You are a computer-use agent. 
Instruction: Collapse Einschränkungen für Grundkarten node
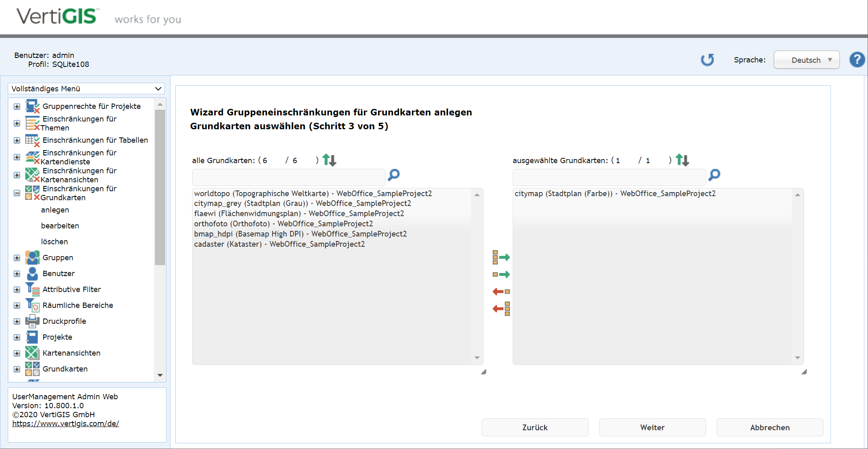tap(17, 193)
